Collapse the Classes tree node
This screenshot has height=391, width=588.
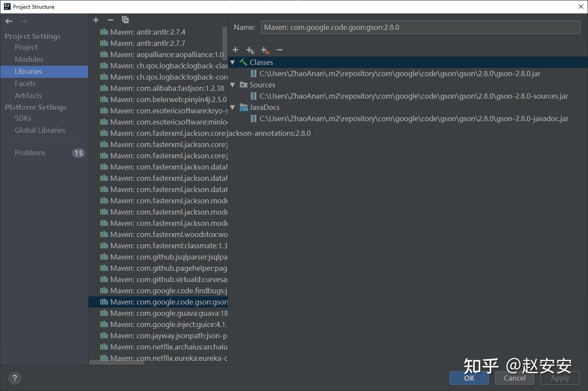click(x=233, y=62)
